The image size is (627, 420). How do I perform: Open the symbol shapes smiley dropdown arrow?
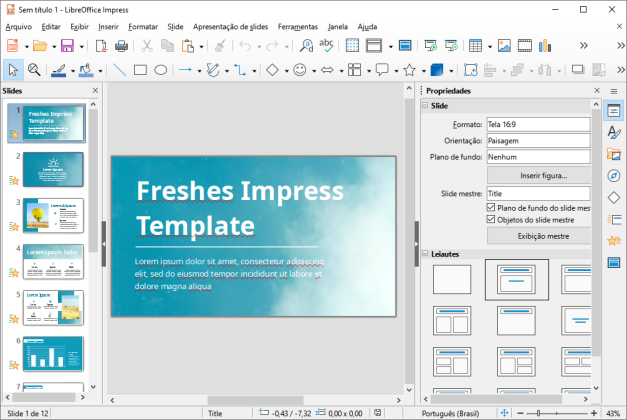pyautogui.click(x=314, y=71)
